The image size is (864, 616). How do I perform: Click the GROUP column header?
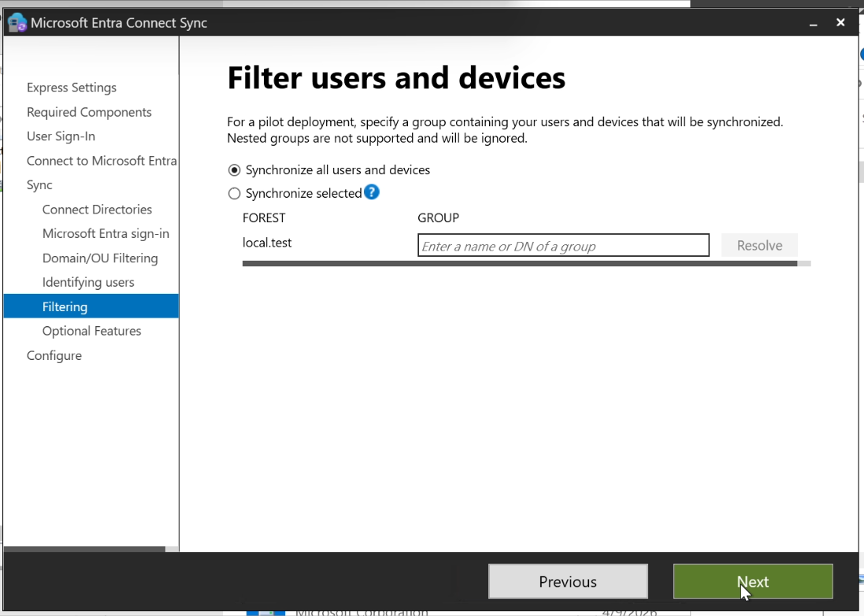[438, 217]
